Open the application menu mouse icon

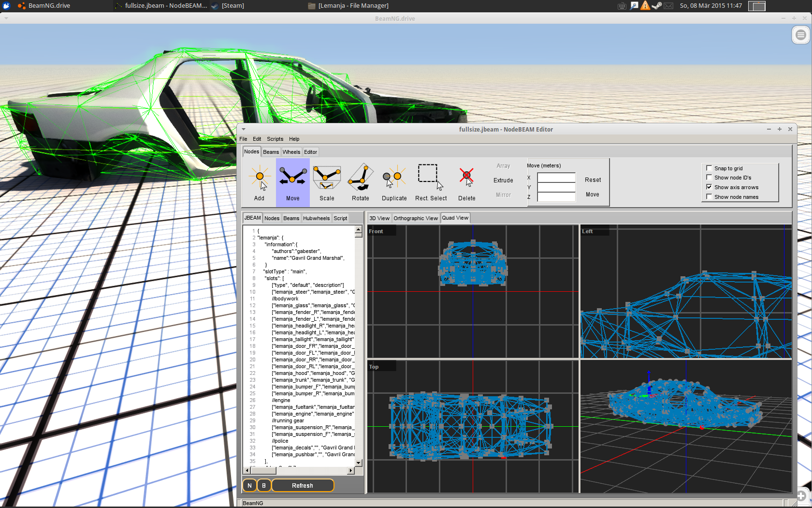6,6
